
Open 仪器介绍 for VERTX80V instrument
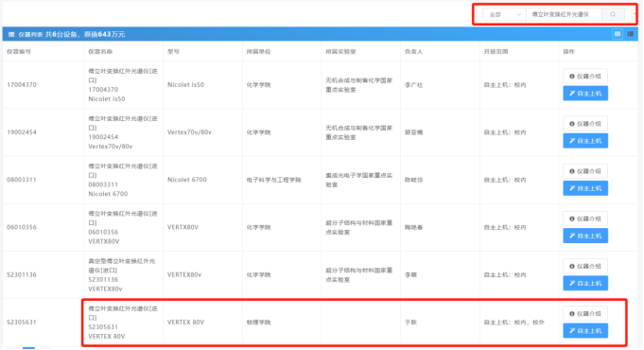585,219
